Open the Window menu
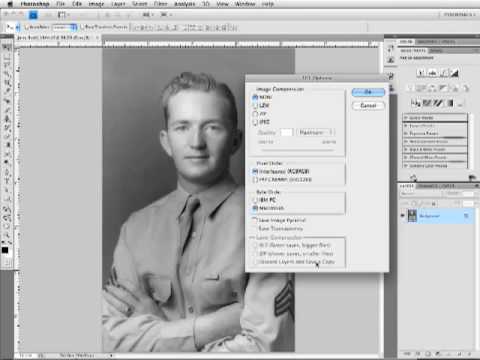Viewport: 480px width, 360px height. point(245,4)
